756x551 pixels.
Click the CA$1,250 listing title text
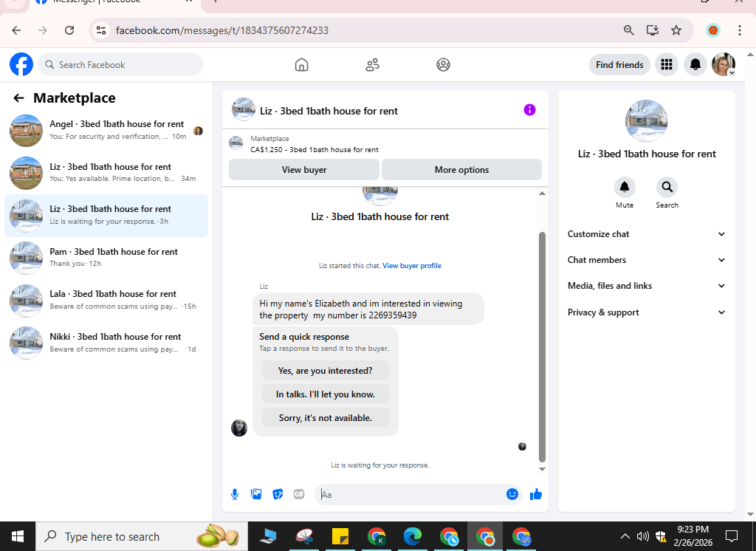[315, 150]
